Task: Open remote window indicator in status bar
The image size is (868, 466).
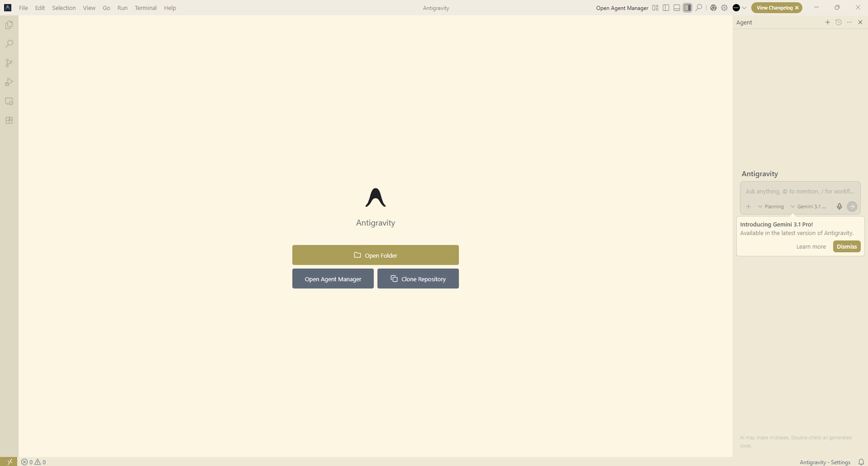Action: coord(9,462)
